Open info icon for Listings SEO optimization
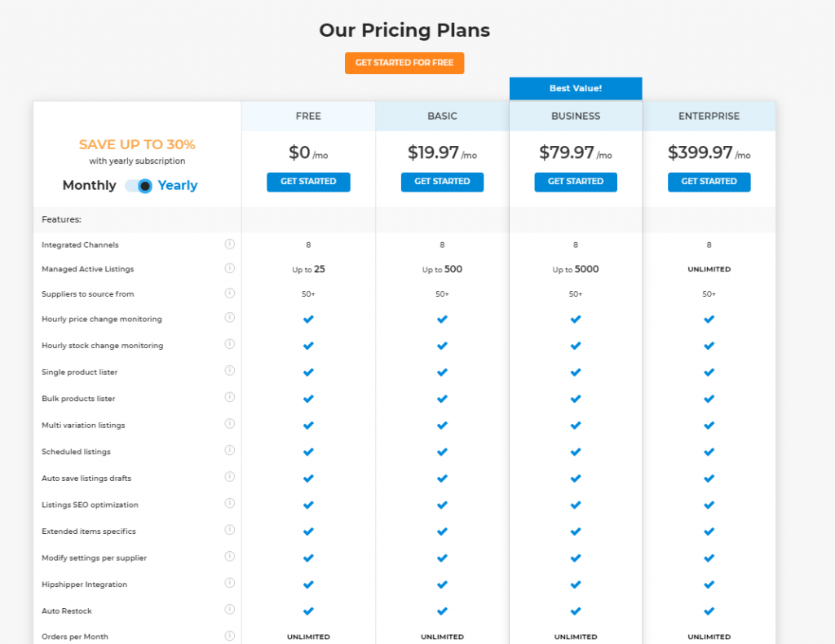The height and width of the screenshot is (644, 835). [x=229, y=504]
